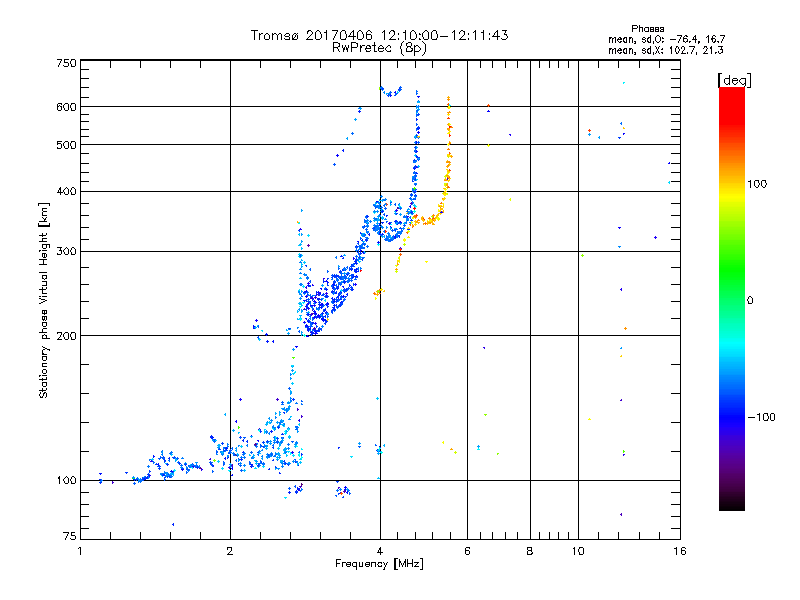This screenshot has width=800, height=600.
Task: Click the "Stationary phase Virtual Height [km]" label
Action: pyautogui.click(x=44, y=300)
